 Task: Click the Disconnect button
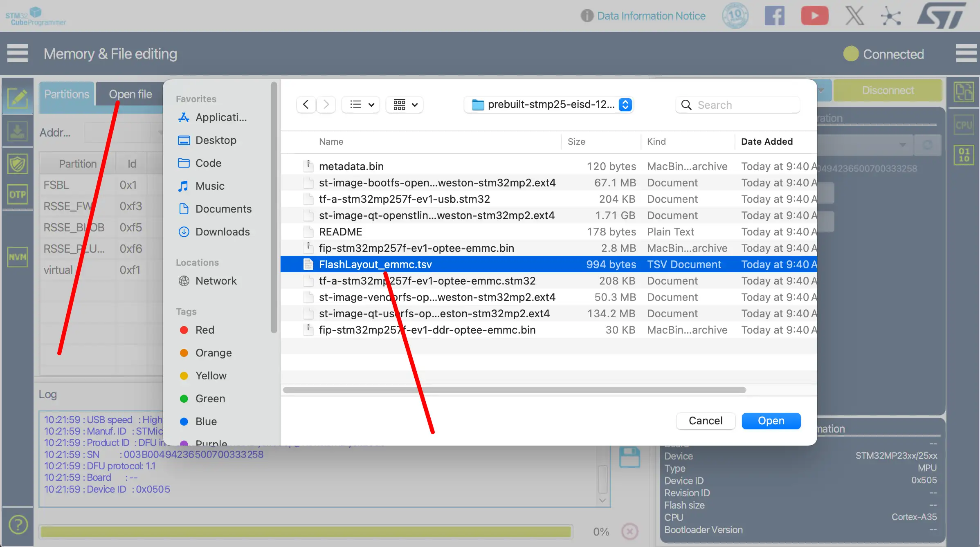(888, 90)
